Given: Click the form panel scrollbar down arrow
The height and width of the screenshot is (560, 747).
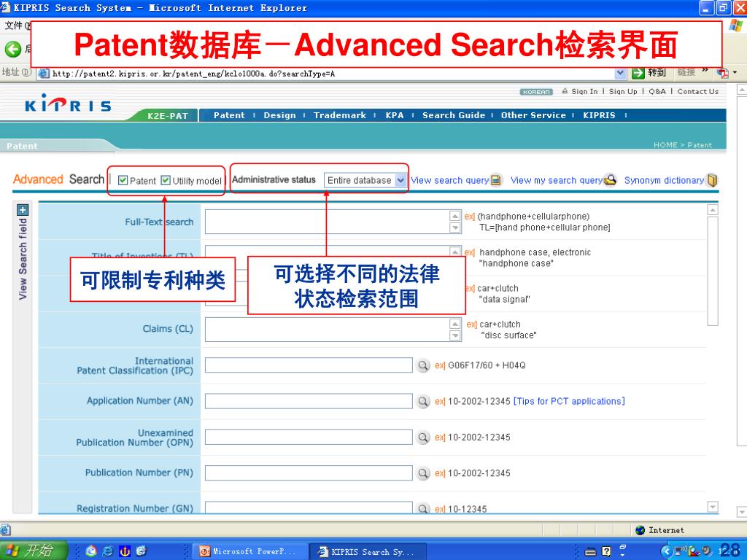Looking at the screenshot, I should [x=713, y=507].
